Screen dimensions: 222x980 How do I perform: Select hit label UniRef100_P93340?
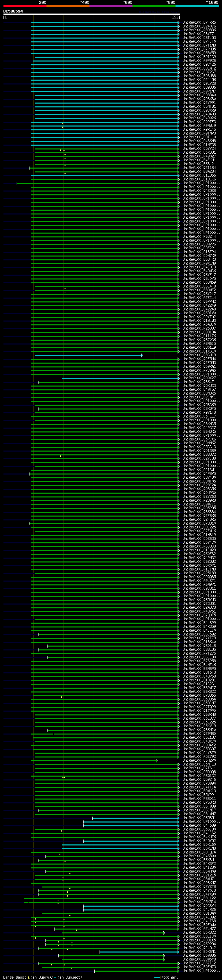pos(199,95)
